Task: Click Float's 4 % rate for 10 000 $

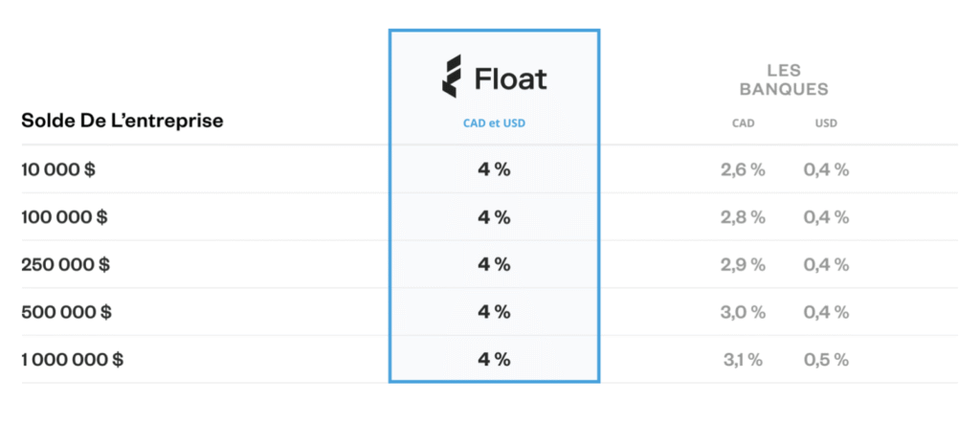Action: [x=494, y=169]
